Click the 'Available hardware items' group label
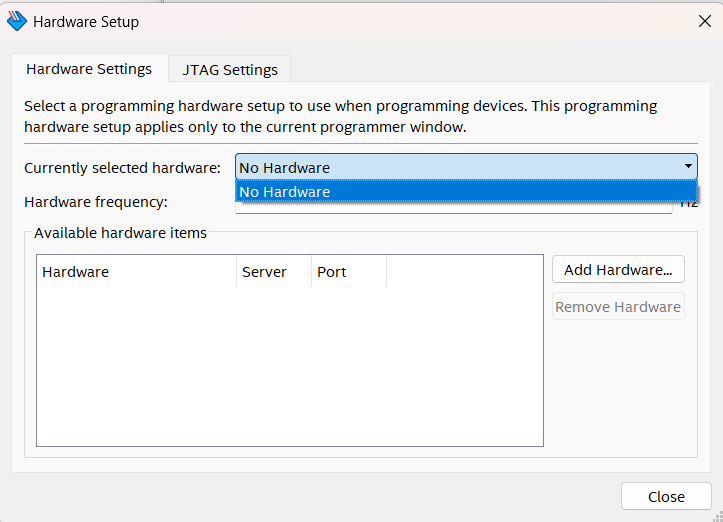723x522 pixels. tap(120, 233)
